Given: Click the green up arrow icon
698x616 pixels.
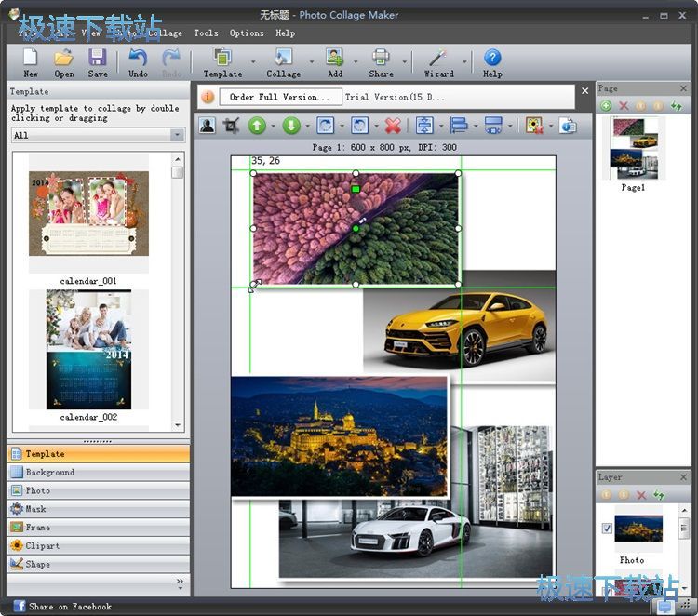Looking at the screenshot, I should point(257,126).
